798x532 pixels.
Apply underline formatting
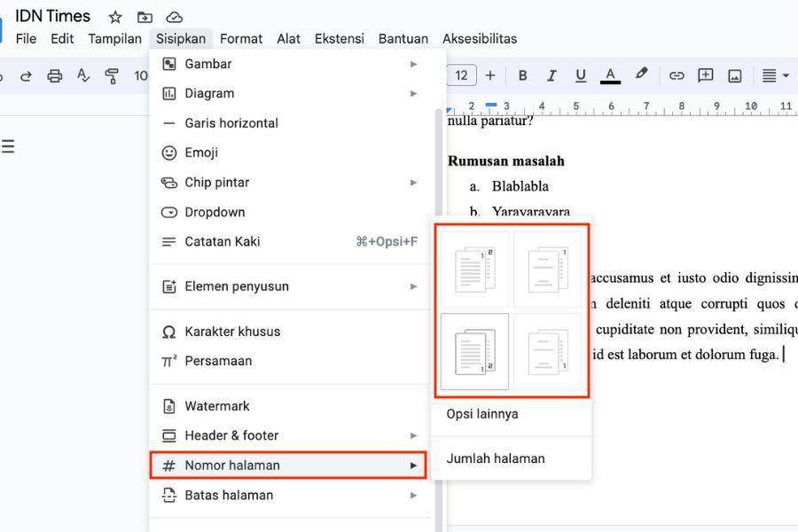(580, 76)
